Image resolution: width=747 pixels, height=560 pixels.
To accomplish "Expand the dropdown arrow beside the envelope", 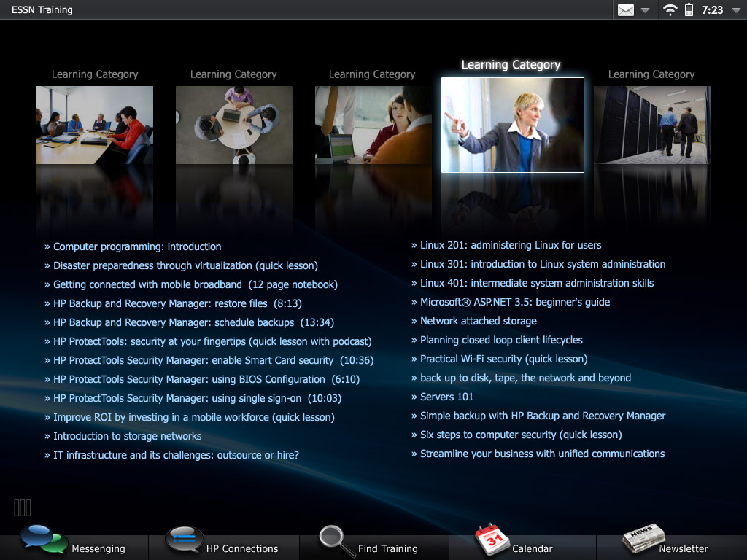I will 645,11.
